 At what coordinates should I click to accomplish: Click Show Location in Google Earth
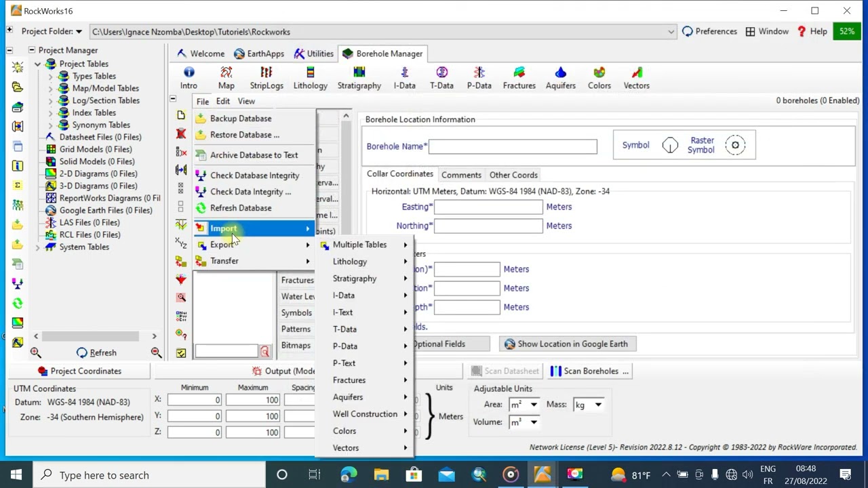pyautogui.click(x=567, y=344)
